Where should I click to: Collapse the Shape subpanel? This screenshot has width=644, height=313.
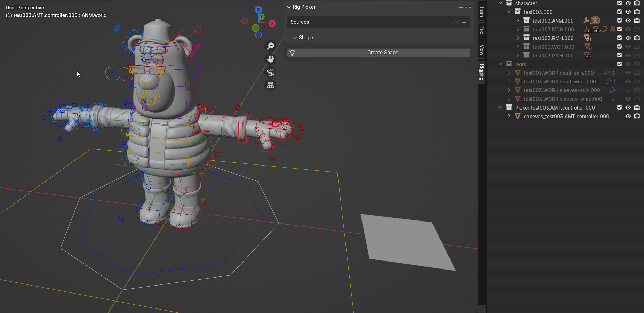[295, 38]
